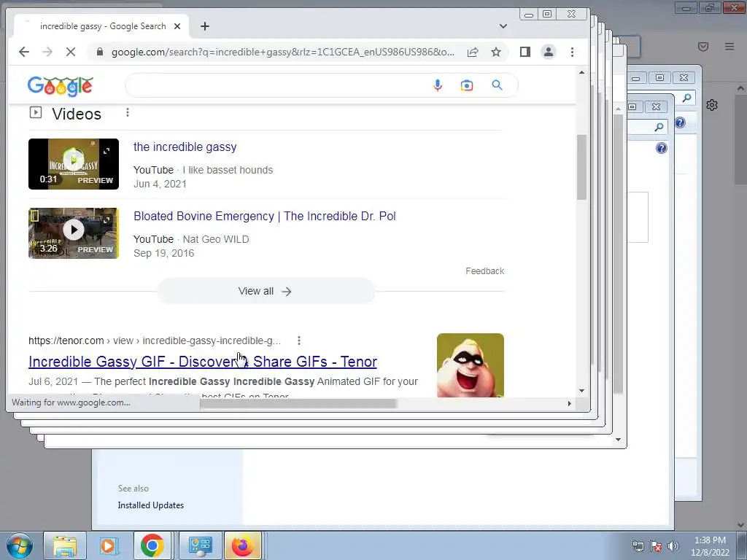Viewport: 747px width, 560px height.
Task: Open the tab search chevron dropdown
Action: point(503,26)
